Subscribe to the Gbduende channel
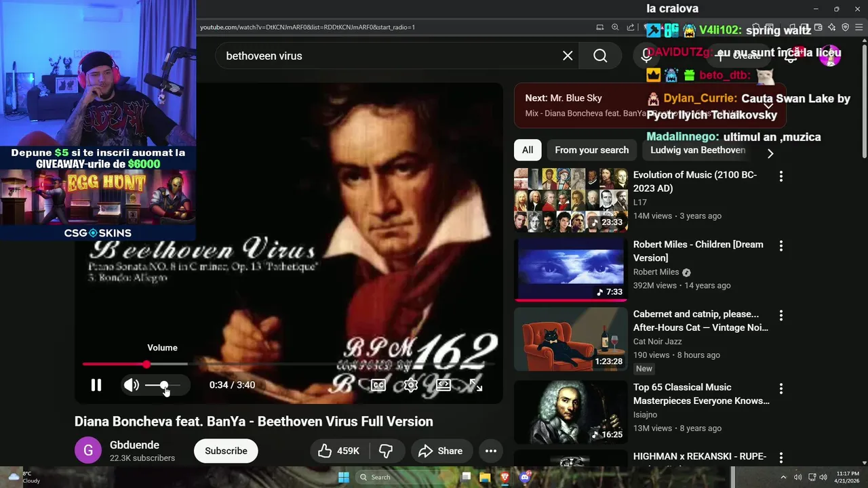The width and height of the screenshot is (868, 488). (x=226, y=451)
